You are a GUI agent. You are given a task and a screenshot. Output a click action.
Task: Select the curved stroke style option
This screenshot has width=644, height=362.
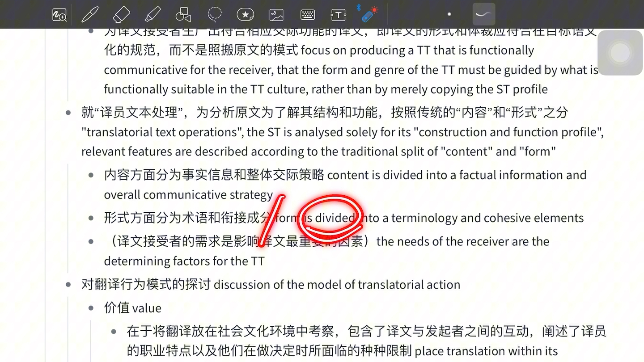(x=483, y=14)
